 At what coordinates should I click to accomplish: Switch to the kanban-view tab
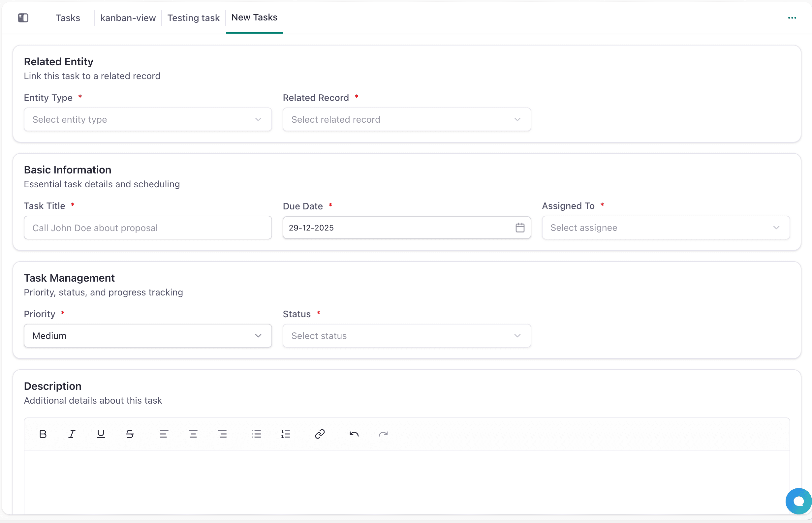click(128, 18)
